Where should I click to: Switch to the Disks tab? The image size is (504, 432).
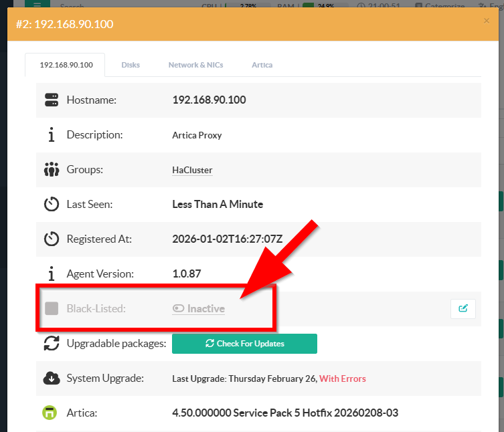[x=131, y=65]
